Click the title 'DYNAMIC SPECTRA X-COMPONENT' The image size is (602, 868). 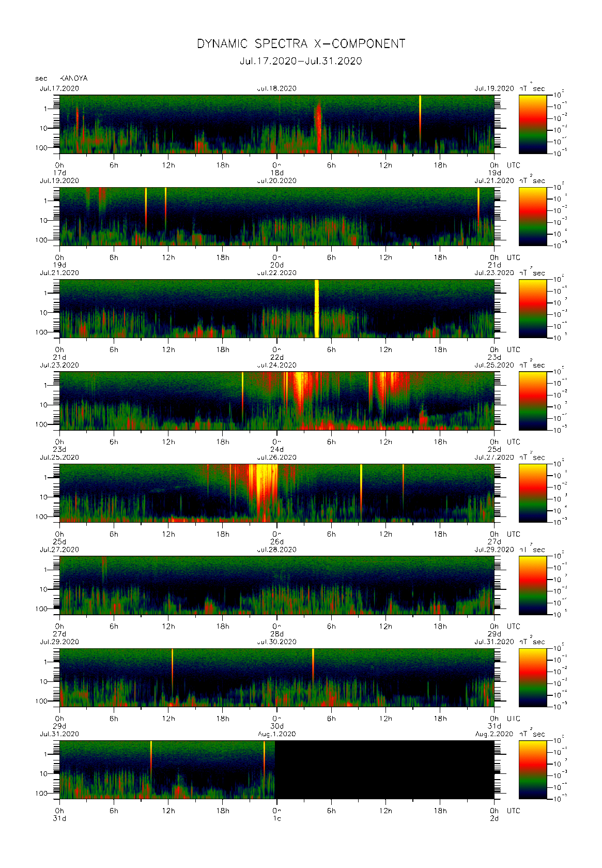tap(301, 44)
